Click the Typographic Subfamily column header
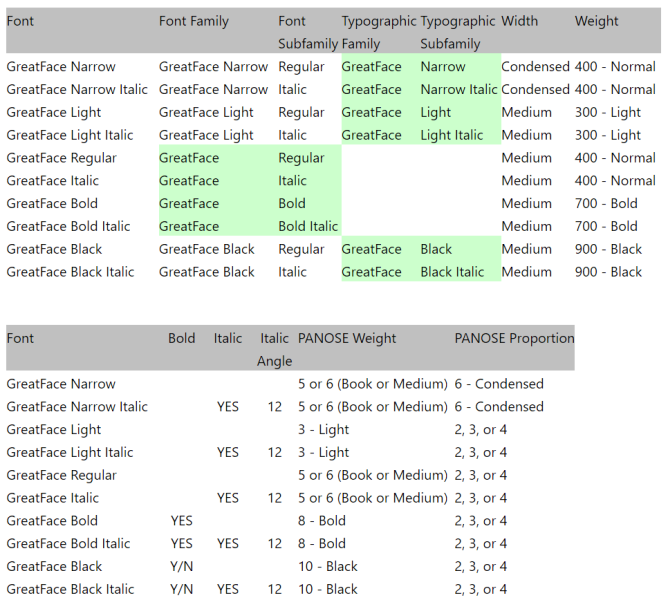This screenshot has width=668, height=600. [458, 31]
